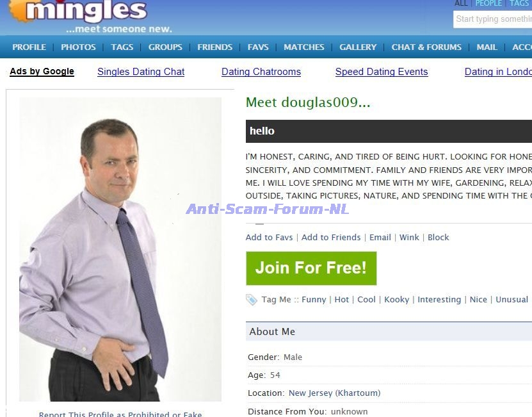Click the Join For Free! button
The width and height of the screenshot is (532, 417).
coord(311,268)
